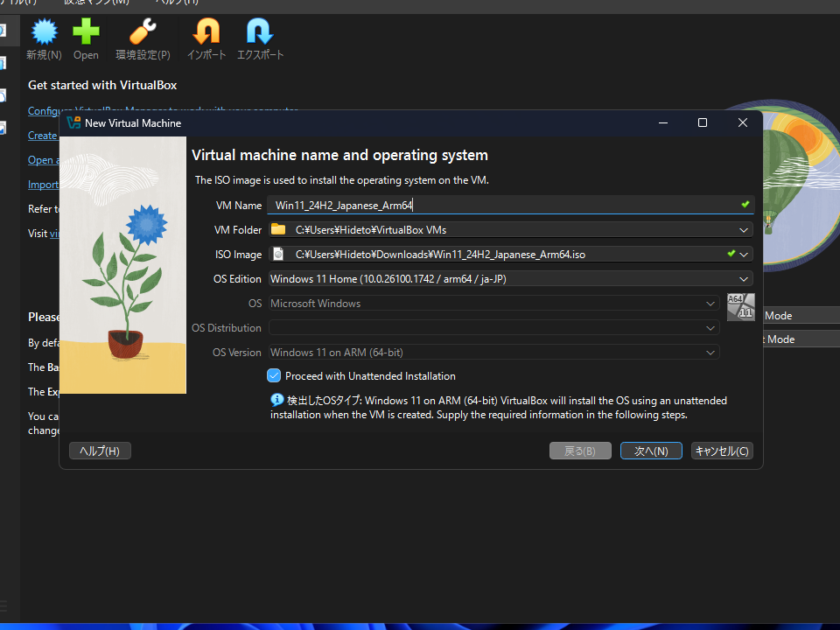Click the 次へ(N) Next button

click(651, 450)
